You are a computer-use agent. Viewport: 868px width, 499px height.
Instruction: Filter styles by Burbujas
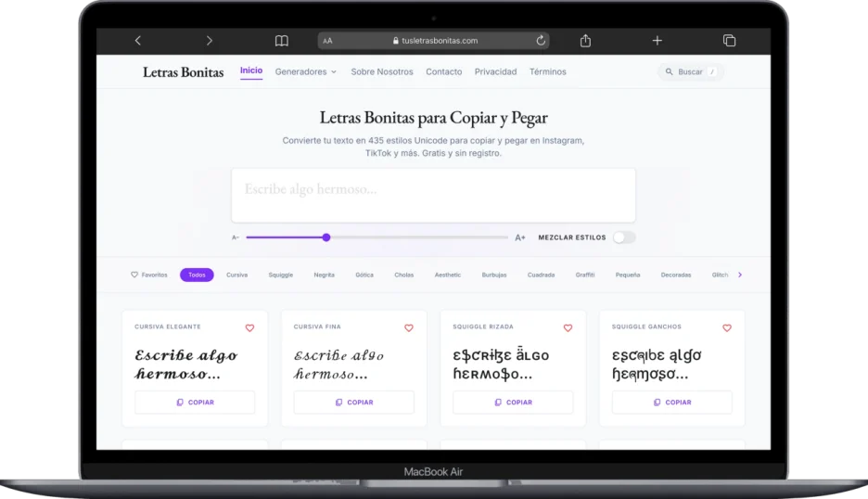(494, 275)
